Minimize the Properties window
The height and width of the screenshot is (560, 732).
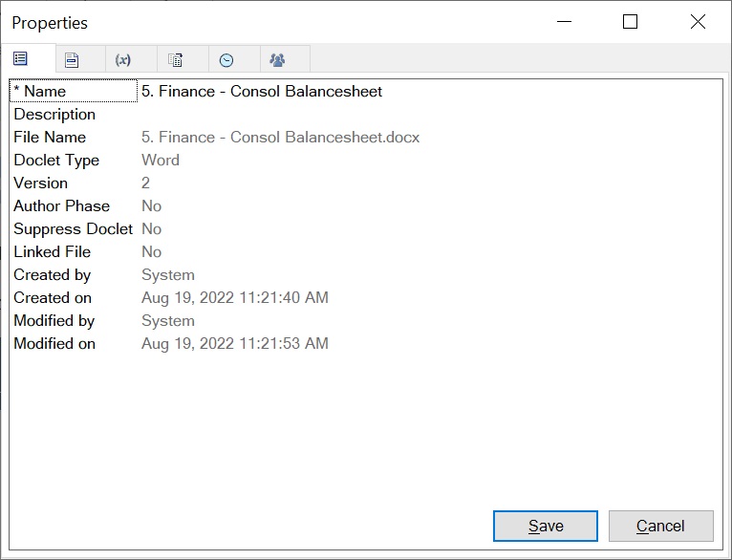coord(565,22)
